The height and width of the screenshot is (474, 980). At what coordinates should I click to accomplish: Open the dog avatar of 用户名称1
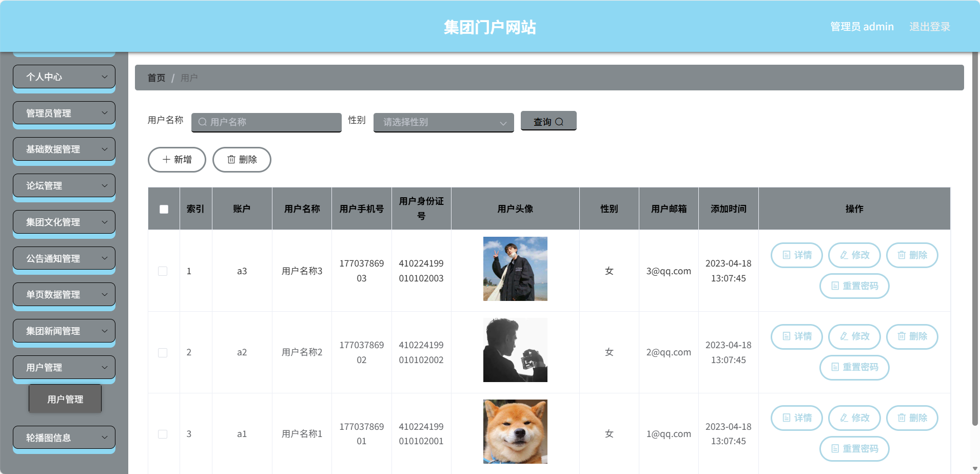pos(515,431)
